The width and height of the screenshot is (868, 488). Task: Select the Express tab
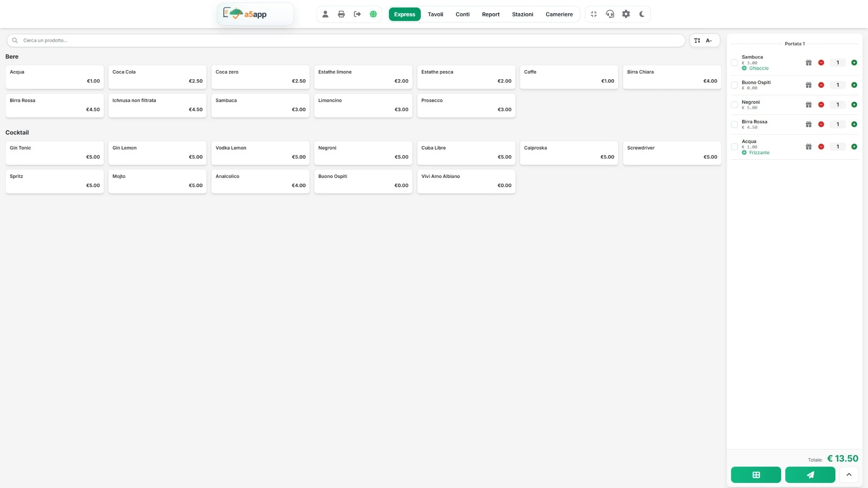coord(404,14)
